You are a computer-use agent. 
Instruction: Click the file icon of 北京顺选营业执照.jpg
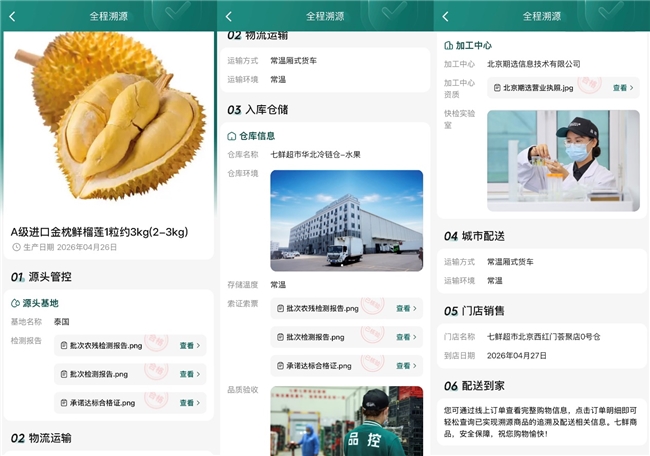(x=496, y=88)
